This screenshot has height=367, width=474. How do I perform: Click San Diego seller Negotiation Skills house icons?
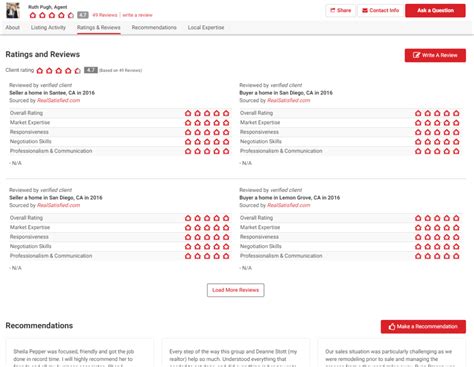tap(207, 247)
